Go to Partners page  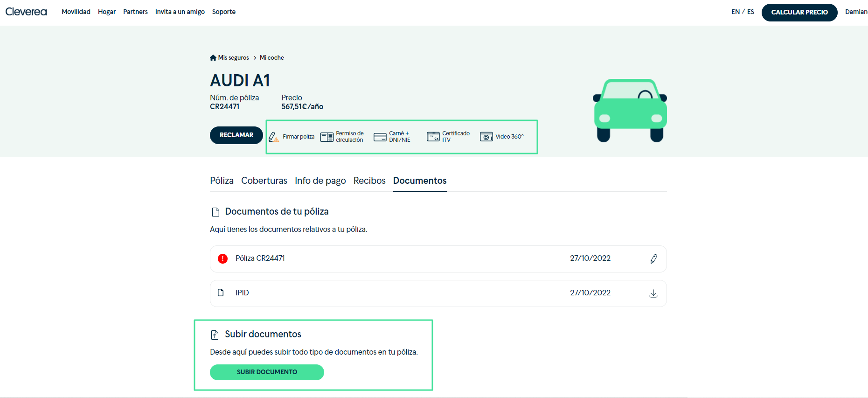135,12
